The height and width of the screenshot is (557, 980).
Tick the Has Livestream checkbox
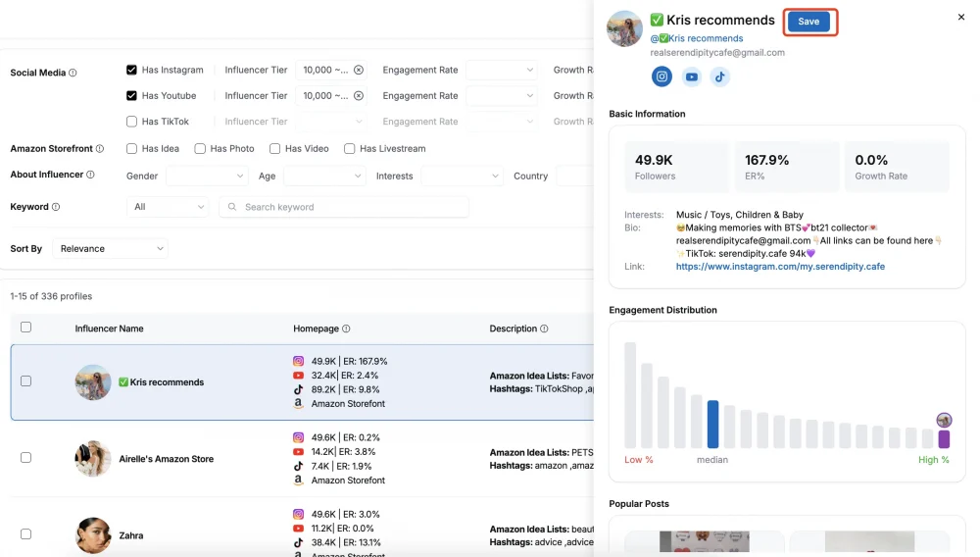click(350, 149)
